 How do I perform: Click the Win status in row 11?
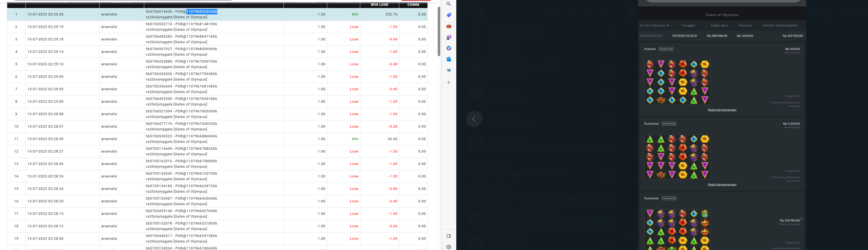click(x=355, y=139)
